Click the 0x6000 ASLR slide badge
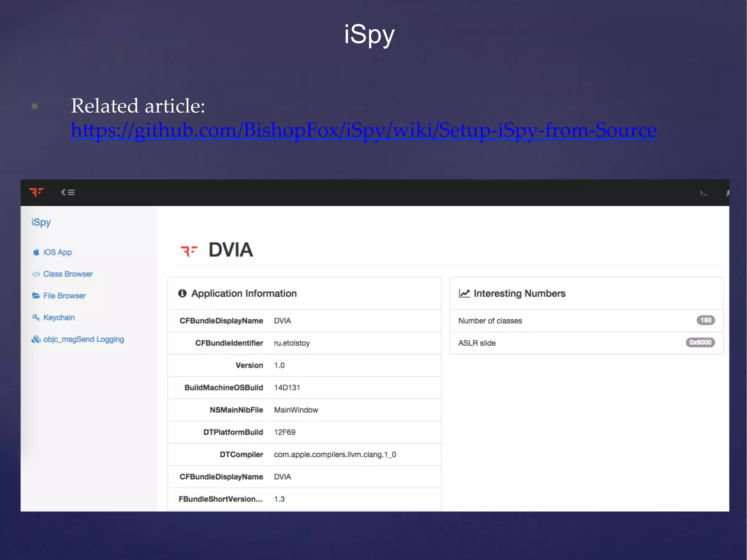This screenshot has width=747, height=560. pyautogui.click(x=700, y=342)
